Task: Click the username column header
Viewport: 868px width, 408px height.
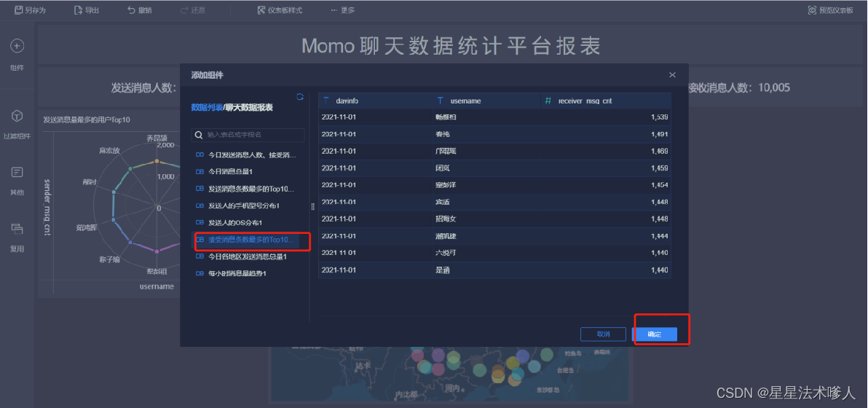Action: coord(486,101)
